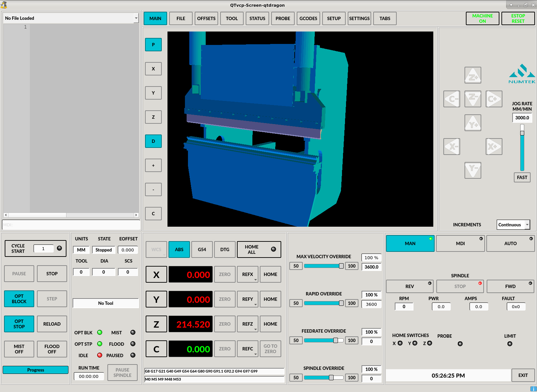537x392 pixels.
Task: Open the FILE tab
Action: click(181, 18)
